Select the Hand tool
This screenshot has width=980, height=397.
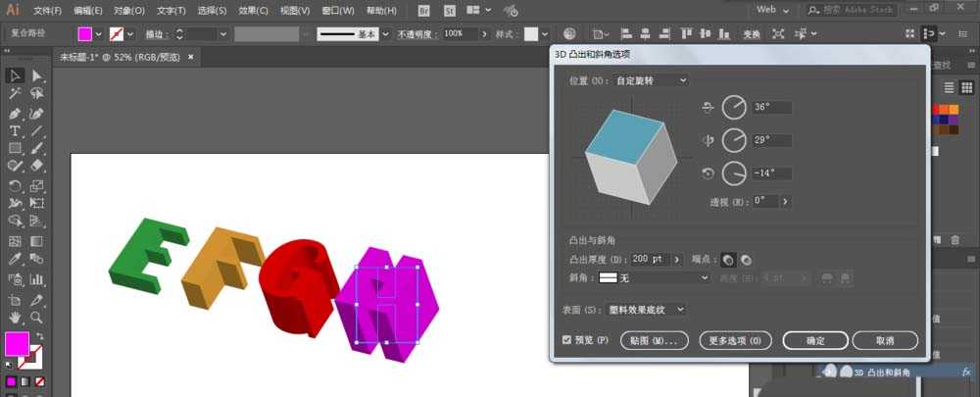pyautogui.click(x=16, y=318)
